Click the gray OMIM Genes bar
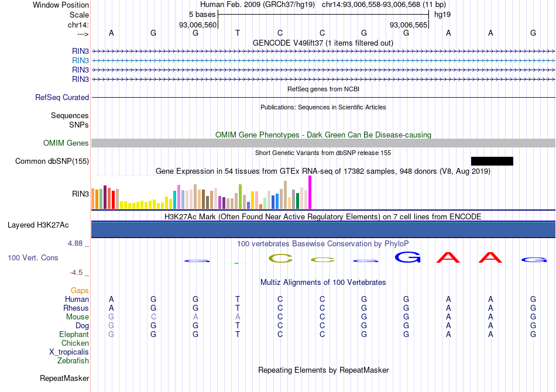This screenshot has height=392, width=556. point(323,143)
